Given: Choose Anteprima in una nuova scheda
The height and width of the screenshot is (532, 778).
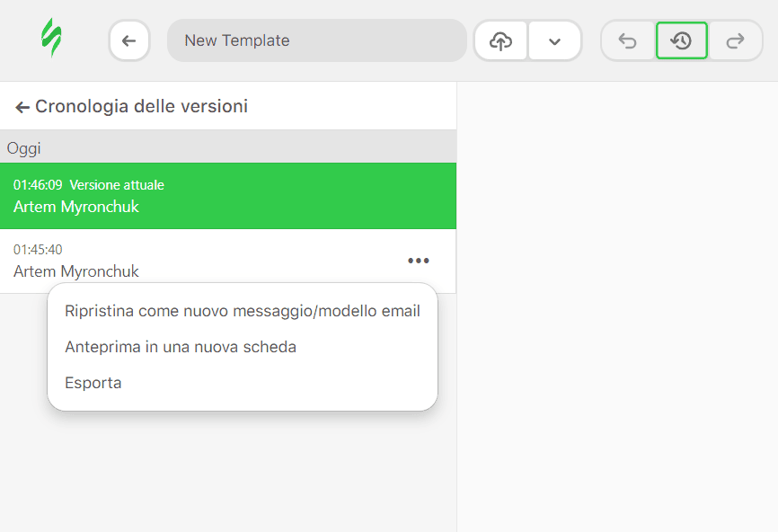Looking at the screenshot, I should tap(181, 346).
